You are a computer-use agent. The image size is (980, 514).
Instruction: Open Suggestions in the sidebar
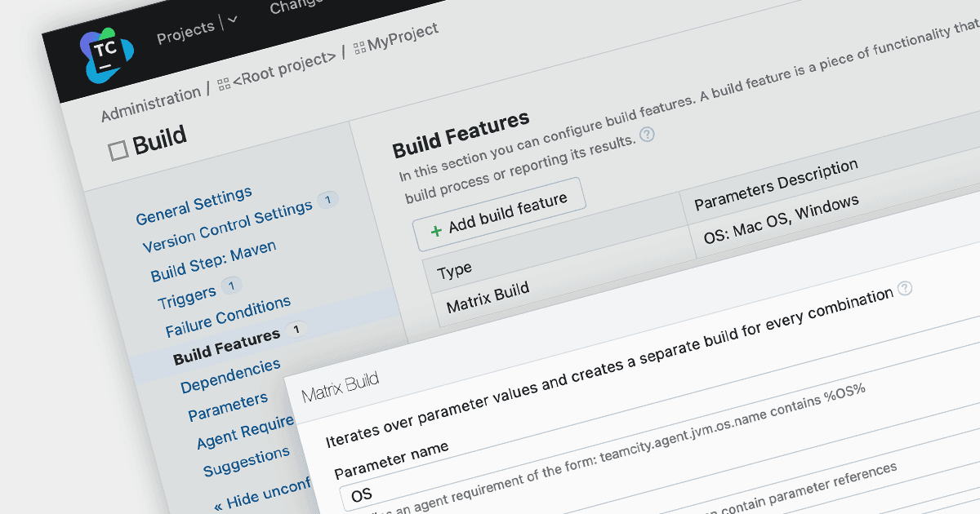[247, 462]
